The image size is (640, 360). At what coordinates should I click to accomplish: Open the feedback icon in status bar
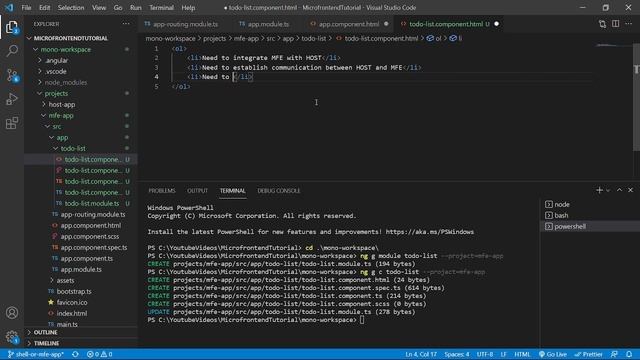(x=614, y=354)
